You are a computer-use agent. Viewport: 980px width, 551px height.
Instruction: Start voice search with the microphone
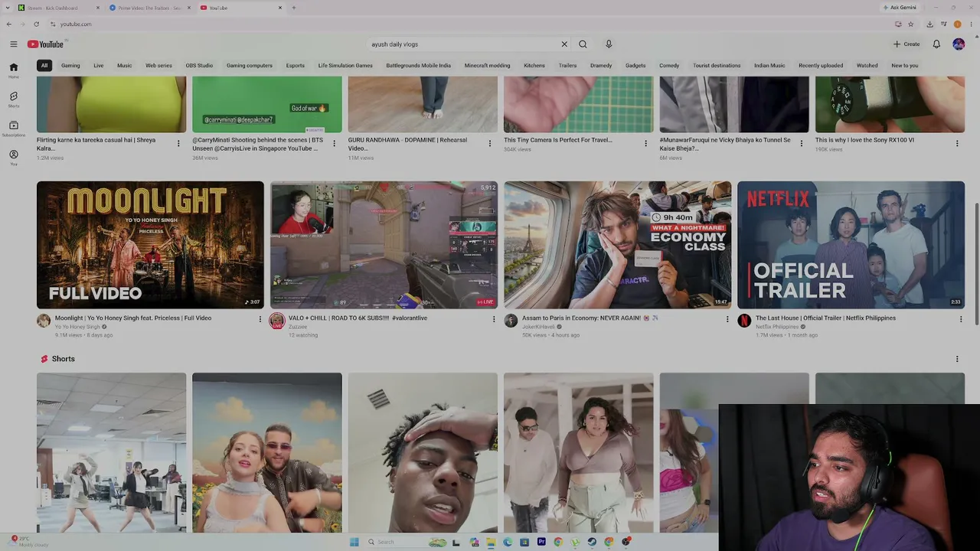pos(609,44)
